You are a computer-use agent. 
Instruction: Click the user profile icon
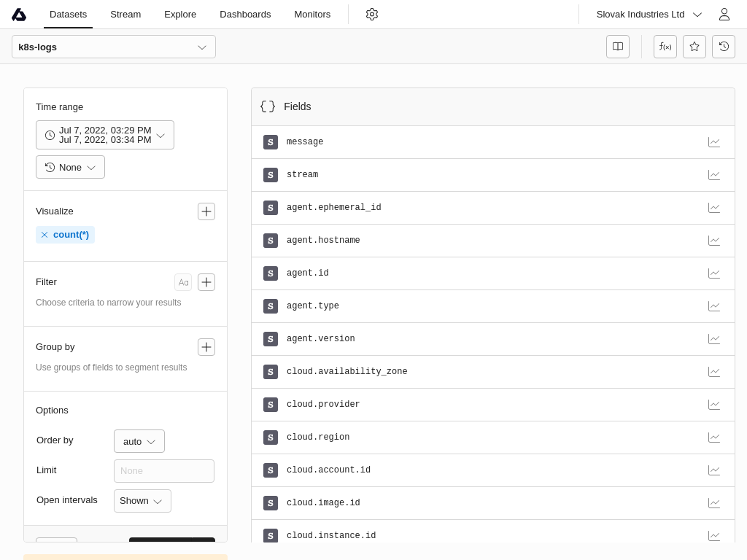pyautogui.click(x=724, y=15)
